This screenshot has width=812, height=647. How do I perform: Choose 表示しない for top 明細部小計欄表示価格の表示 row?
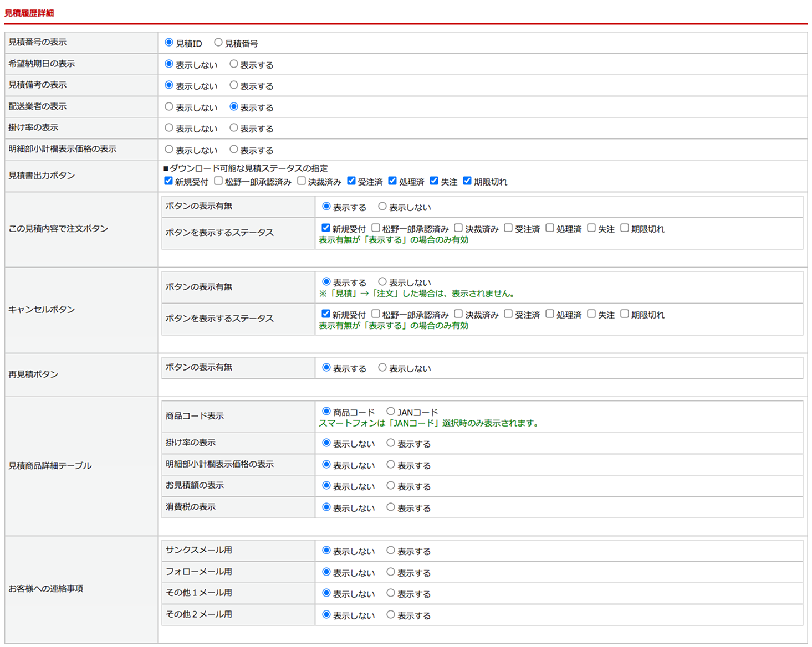tap(169, 150)
